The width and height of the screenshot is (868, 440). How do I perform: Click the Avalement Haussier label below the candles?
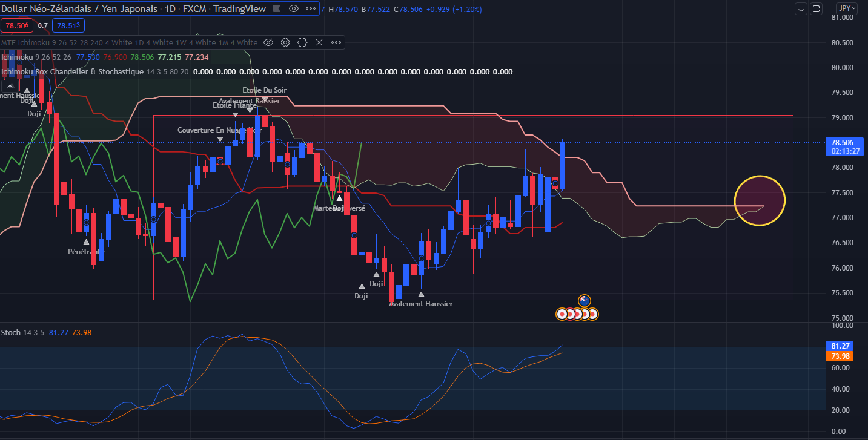click(421, 304)
